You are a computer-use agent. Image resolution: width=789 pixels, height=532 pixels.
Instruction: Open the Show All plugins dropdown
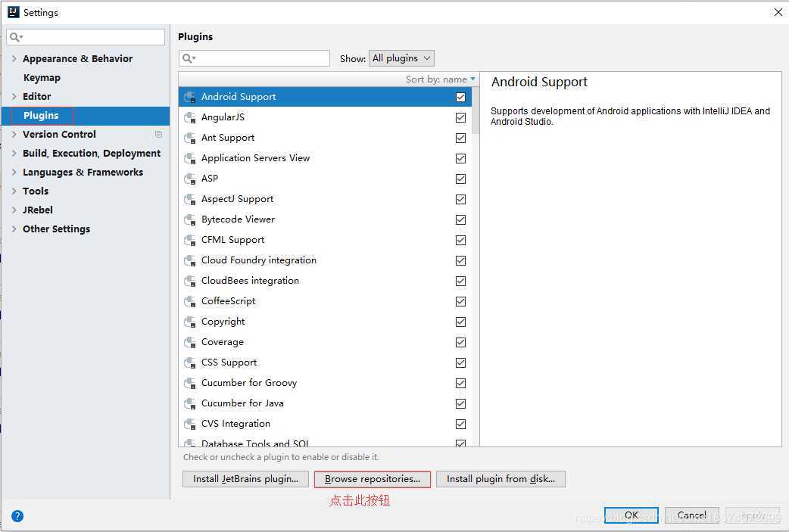[x=401, y=58]
